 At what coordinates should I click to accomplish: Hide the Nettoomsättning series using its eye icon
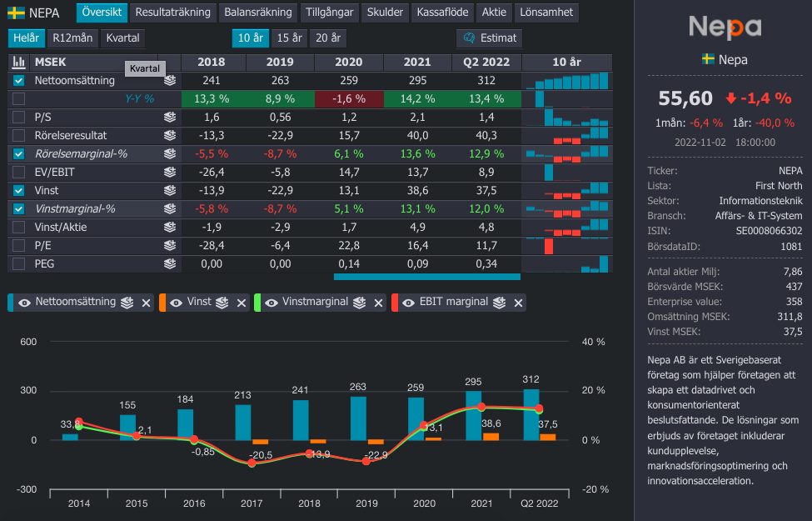[x=24, y=303]
